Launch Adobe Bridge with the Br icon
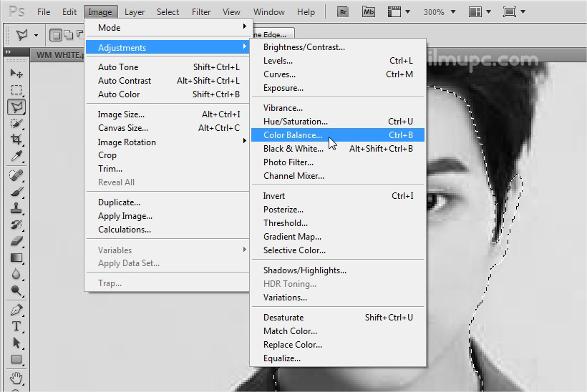 point(343,12)
